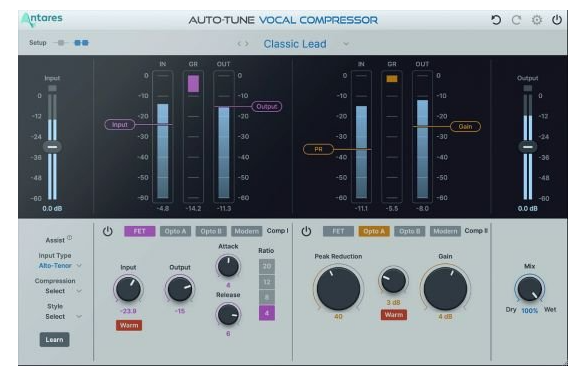Disable Warm on Comp II
Screen dimensions: 580x375
click(394, 315)
